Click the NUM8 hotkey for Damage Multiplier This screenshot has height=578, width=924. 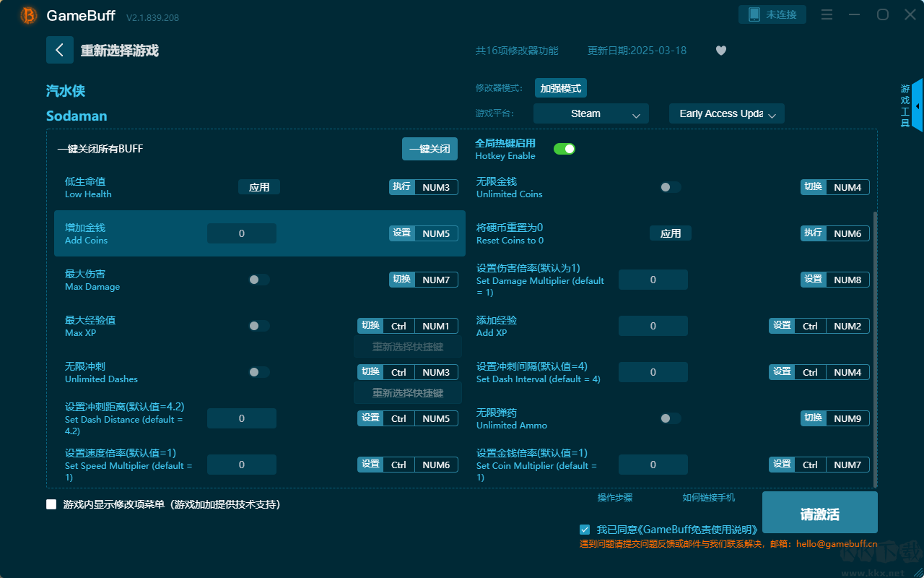(847, 280)
